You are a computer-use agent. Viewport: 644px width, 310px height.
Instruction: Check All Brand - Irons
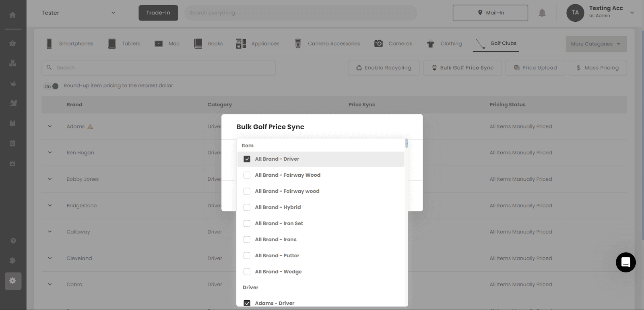247,240
